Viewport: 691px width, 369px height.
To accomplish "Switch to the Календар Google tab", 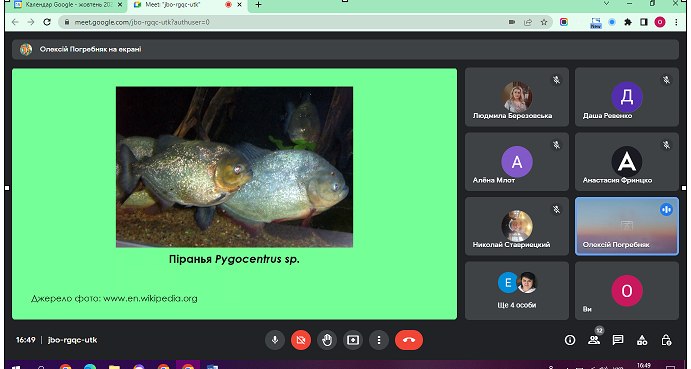I will pyautogui.click(x=65, y=5).
